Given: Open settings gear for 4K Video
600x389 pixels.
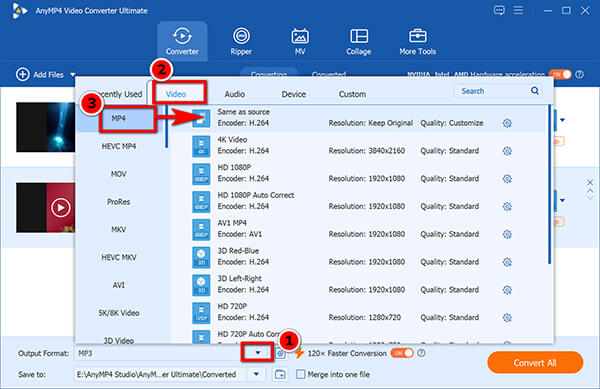Looking at the screenshot, I should pyautogui.click(x=507, y=151).
